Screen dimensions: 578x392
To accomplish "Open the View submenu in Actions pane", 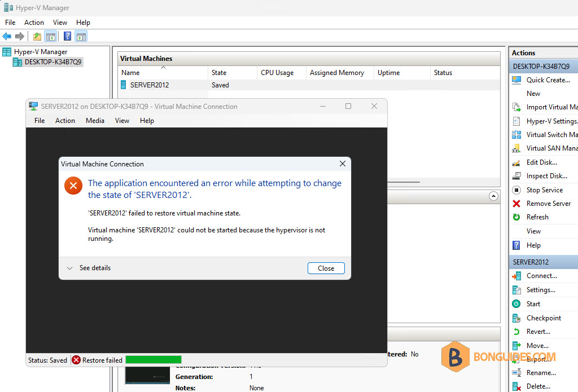I will coord(533,231).
